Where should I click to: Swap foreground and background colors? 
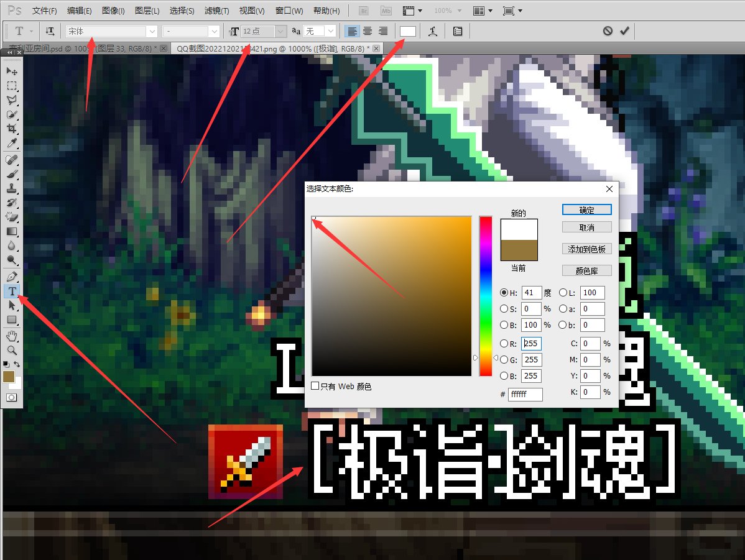(17, 364)
